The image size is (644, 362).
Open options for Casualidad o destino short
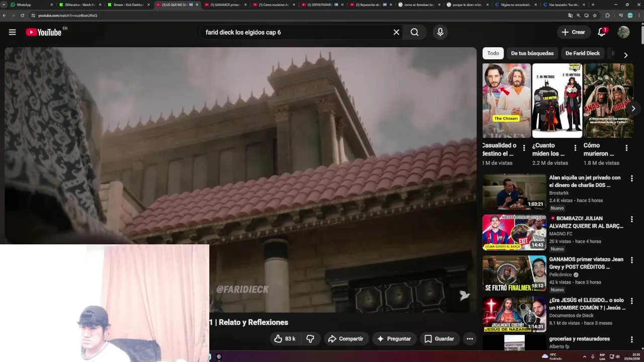pyautogui.click(x=524, y=148)
